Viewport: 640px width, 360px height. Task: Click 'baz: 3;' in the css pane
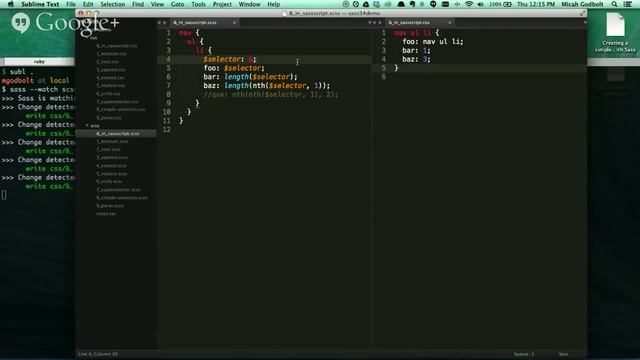(x=416, y=59)
